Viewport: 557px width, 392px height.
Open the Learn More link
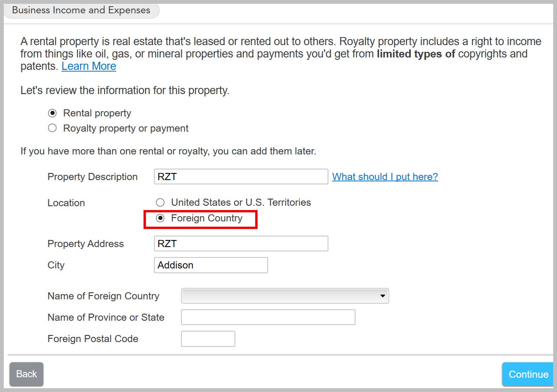click(x=89, y=67)
